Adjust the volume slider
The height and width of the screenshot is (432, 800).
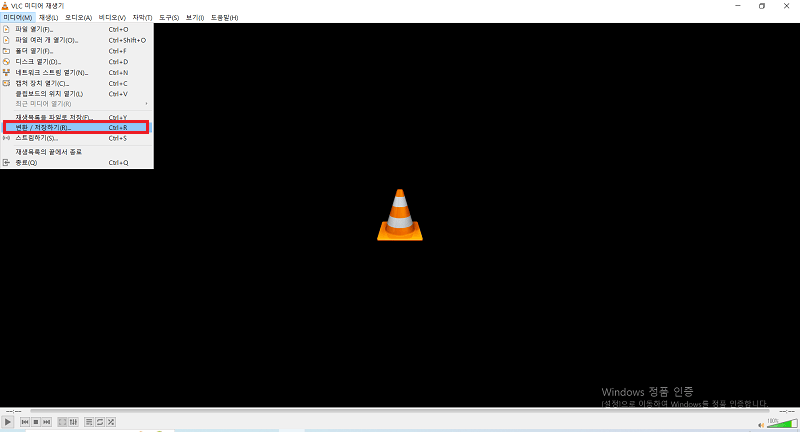click(782, 423)
